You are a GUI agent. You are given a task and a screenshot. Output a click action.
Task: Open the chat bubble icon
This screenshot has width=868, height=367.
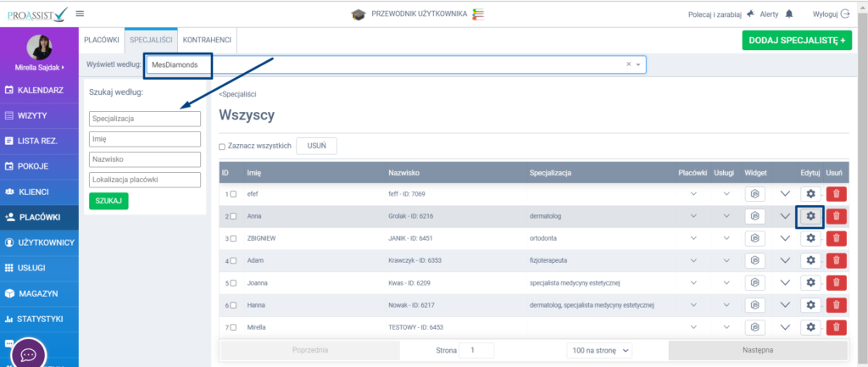pyautogui.click(x=28, y=353)
